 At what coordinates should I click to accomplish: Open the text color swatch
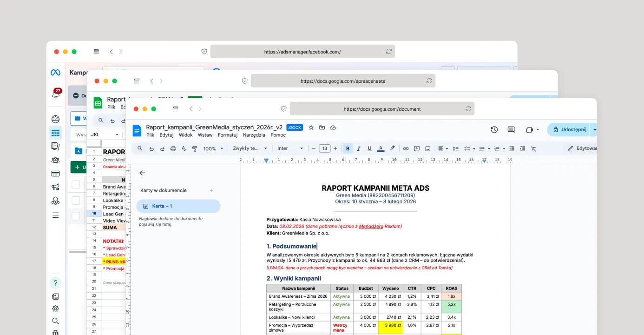tap(381, 148)
